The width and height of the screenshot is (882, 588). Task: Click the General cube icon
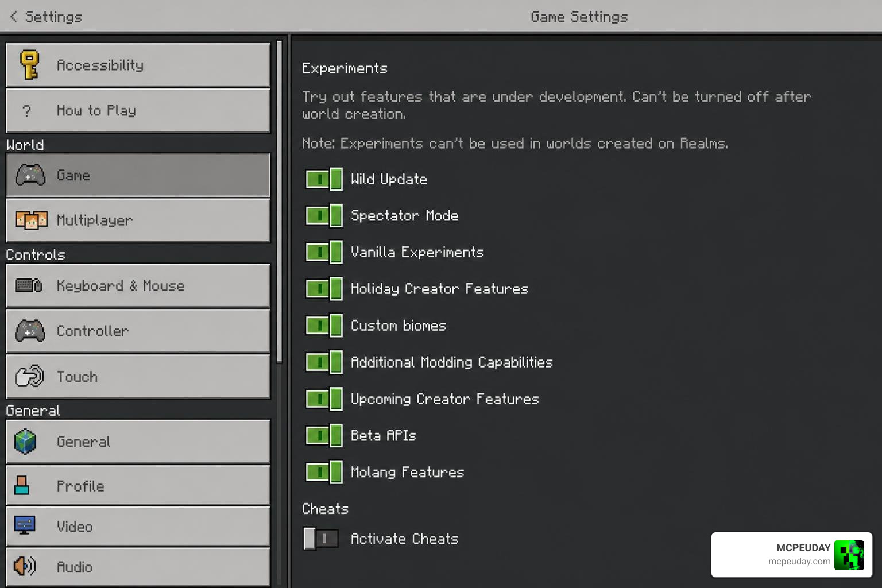pyautogui.click(x=25, y=442)
